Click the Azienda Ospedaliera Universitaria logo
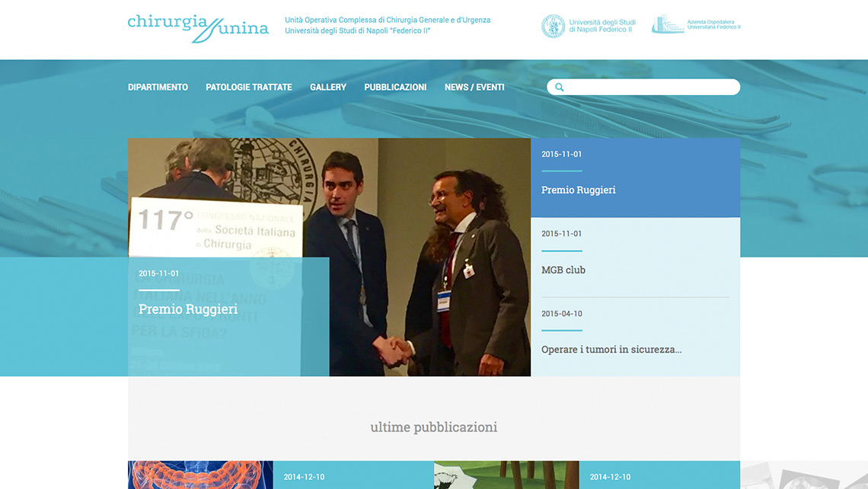Viewport: 868px width, 489px height. click(695, 26)
